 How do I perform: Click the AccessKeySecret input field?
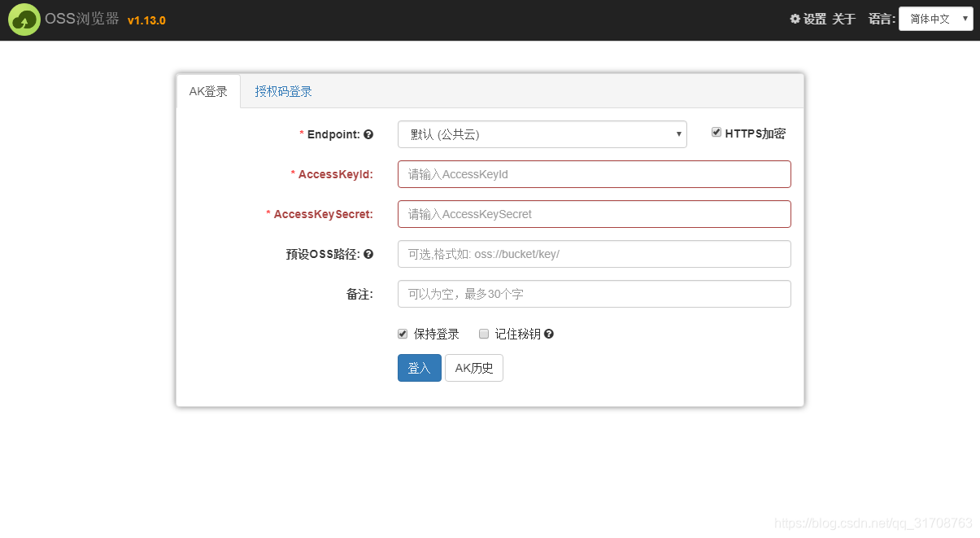point(593,214)
